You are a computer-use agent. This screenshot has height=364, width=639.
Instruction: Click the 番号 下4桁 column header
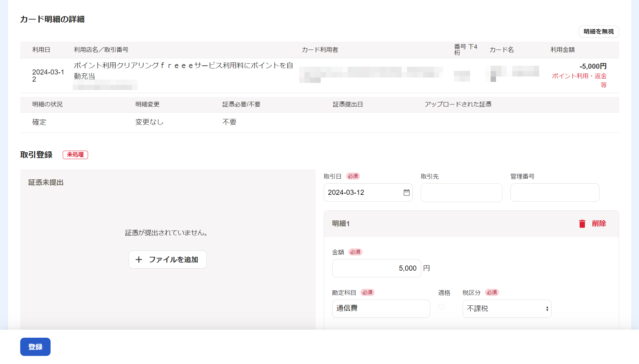pos(466,50)
